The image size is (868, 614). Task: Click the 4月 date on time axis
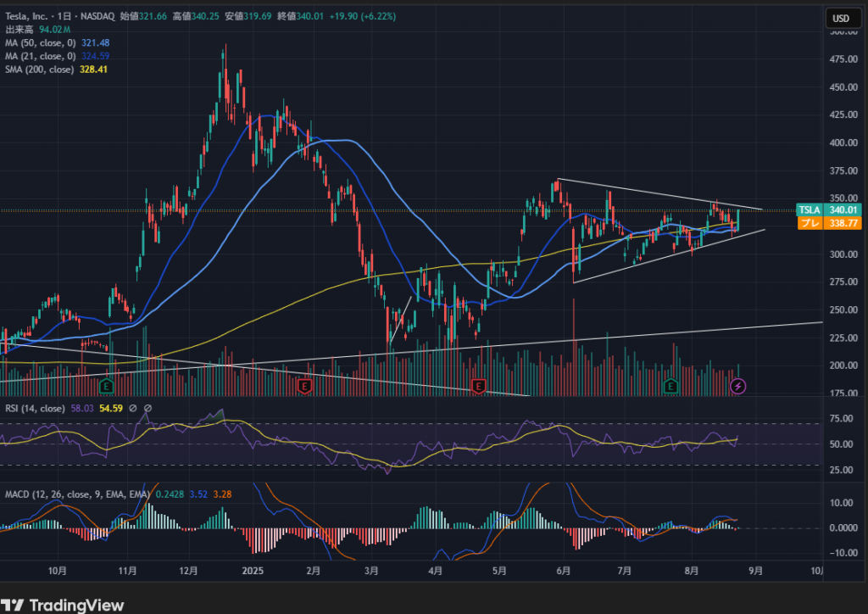click(x=435, y=571)
